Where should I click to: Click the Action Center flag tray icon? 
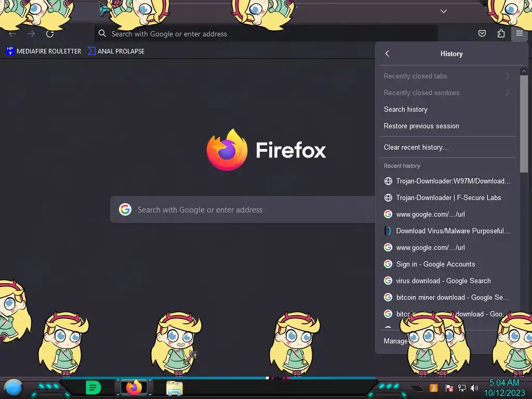(x=449, y=388)
